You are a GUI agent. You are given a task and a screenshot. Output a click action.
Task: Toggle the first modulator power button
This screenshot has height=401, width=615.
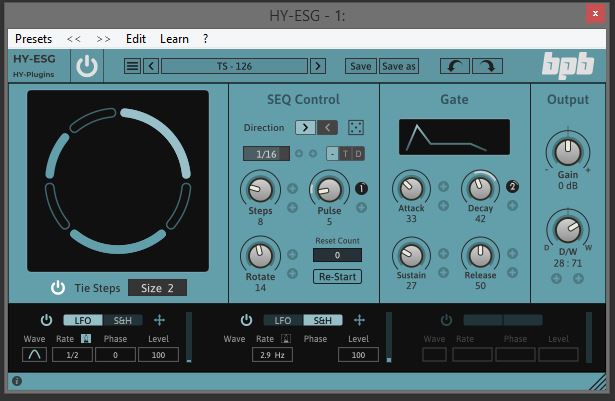pyautogui.click(x=46, y=320)
